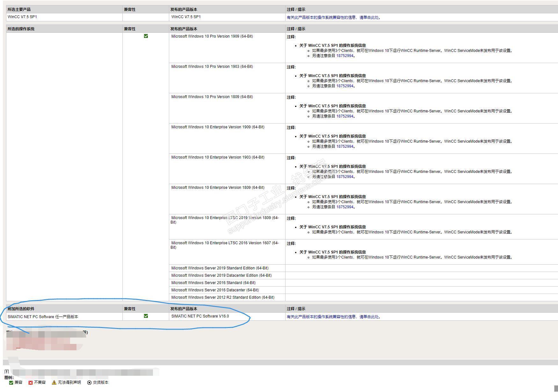Click the 交货版本 legend text

[x=101, y=382]
